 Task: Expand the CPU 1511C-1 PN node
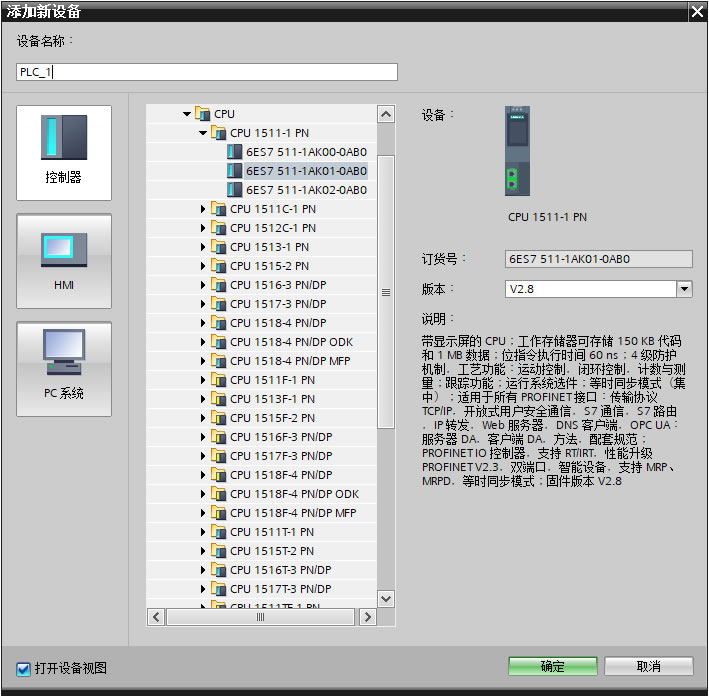(203, 209)
